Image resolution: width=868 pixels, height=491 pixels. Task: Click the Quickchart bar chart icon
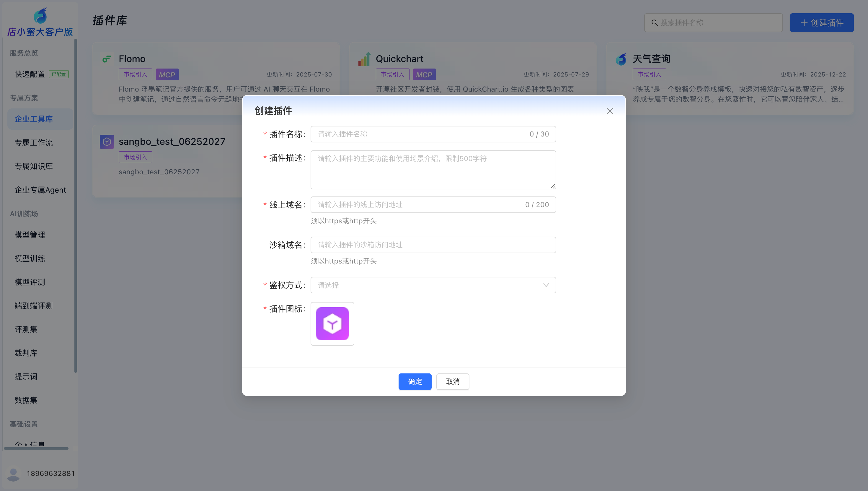click(364, 59)
